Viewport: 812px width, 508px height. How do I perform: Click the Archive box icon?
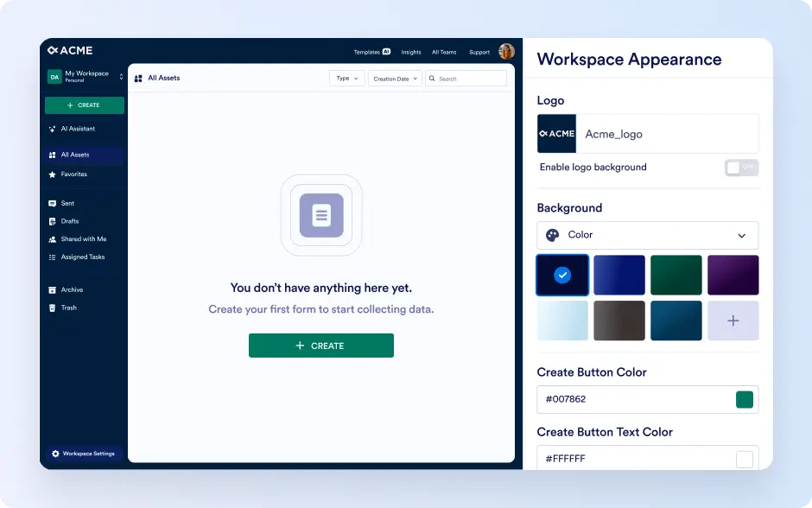pos(52,290)
